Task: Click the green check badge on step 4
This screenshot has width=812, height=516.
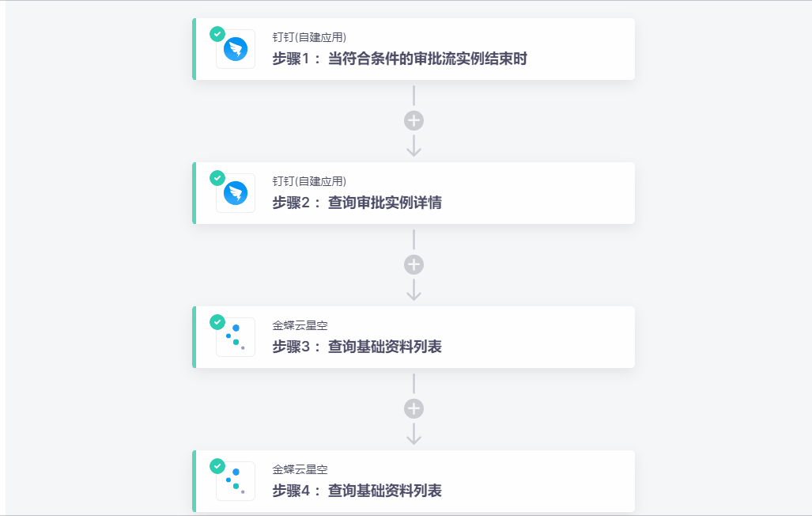Action: point(217,466)
